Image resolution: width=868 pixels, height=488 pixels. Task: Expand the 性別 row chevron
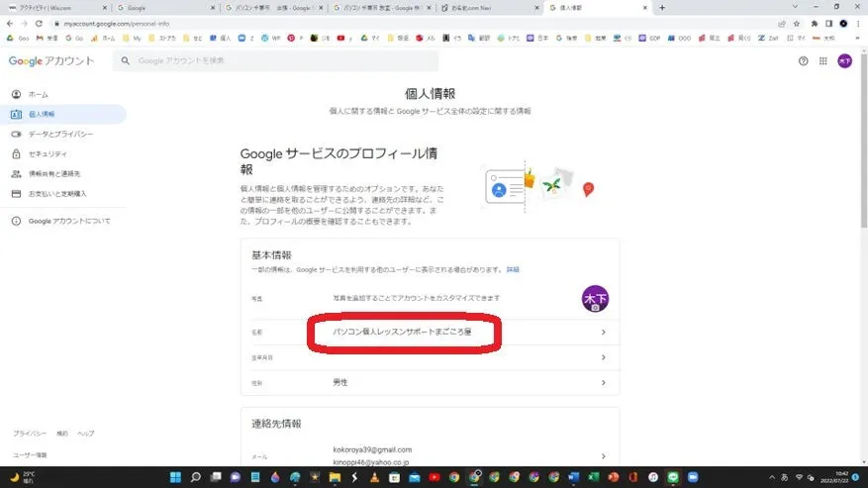[603, 382]
